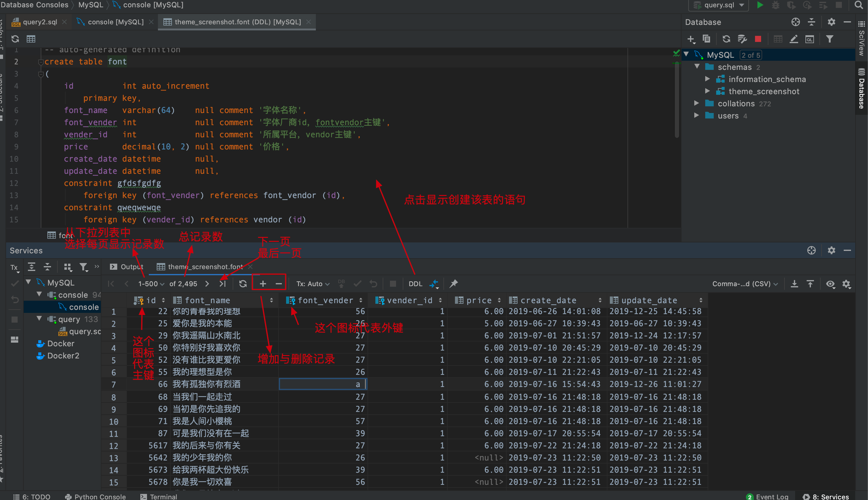Open the Tx: Auto dropdown
868x500 pixels.
pyautogui.click(x=313, y=284)
